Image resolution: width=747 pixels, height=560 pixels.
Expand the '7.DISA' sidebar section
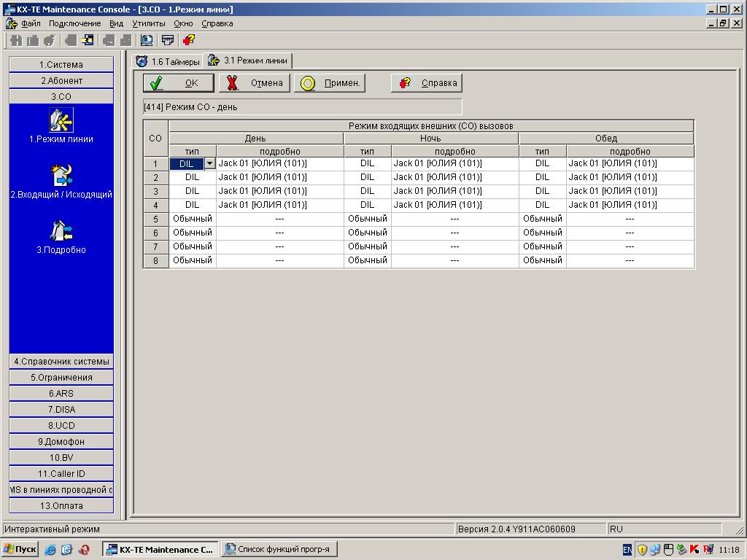pos(61,410)
